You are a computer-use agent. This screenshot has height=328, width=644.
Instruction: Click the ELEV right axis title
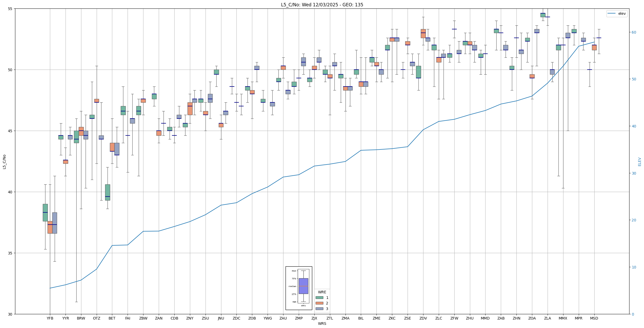click(640, 162)
